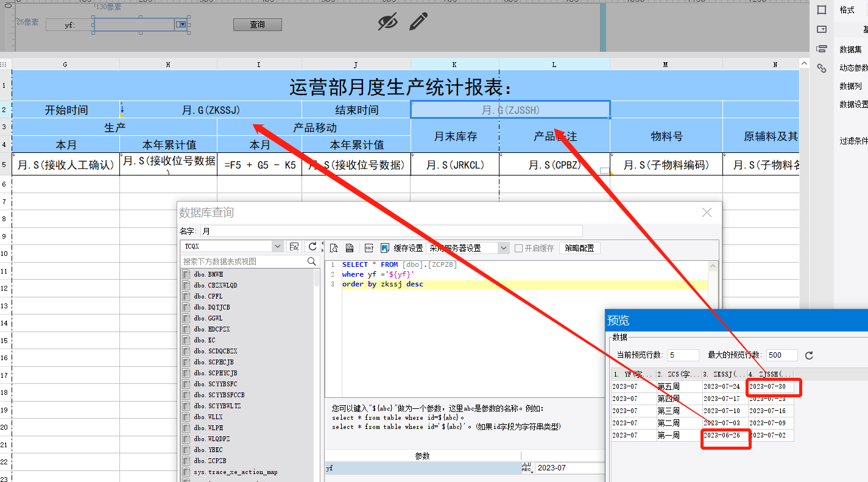868x482 pixels.
Task: Click row header 5 in spreadsheet
Action: (5, 165)
